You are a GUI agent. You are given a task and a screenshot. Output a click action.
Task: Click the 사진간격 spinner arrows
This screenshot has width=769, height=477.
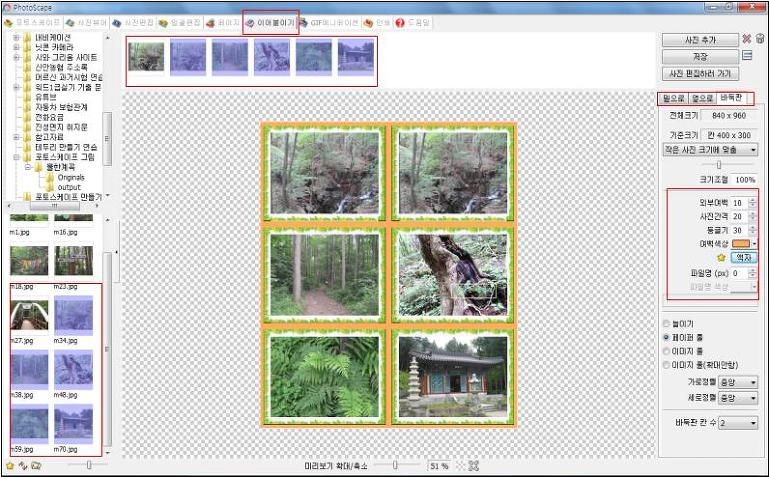[x=752, y=216]
